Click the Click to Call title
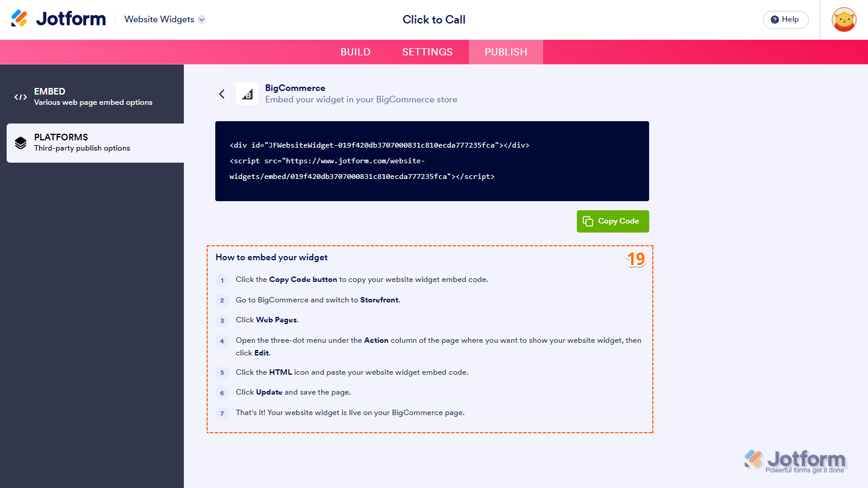Viewport: 868px width, 488px height. pyautogui.click(x=434, y=19)
